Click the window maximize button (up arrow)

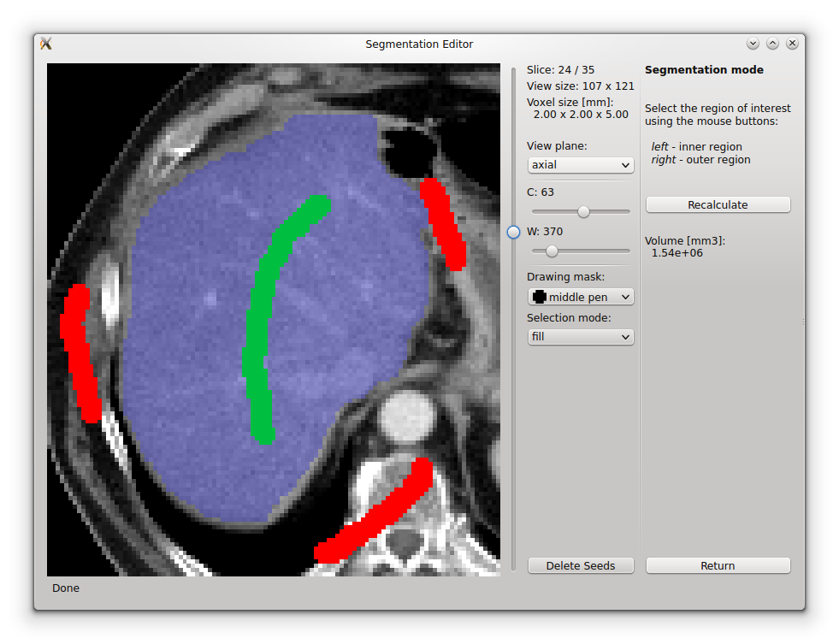(772, 44)
